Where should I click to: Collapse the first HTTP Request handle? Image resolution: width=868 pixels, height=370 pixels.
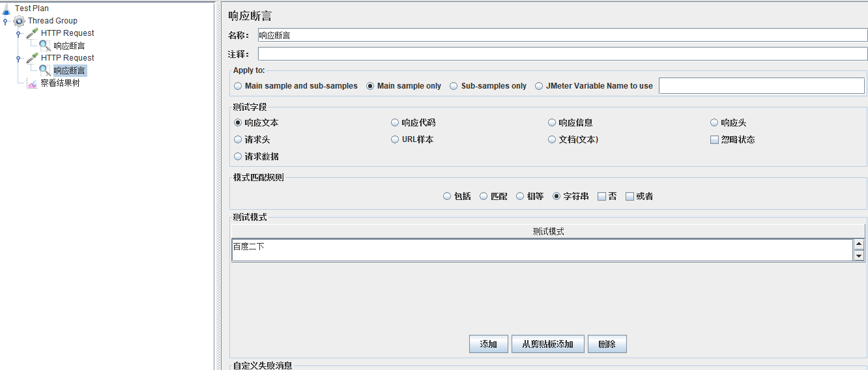click(x=18, y=33)
